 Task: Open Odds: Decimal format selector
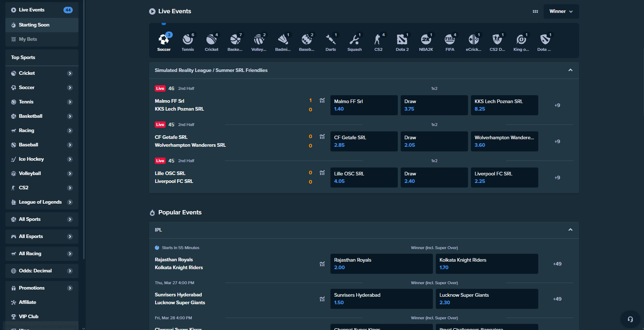(x=42, y=271)
